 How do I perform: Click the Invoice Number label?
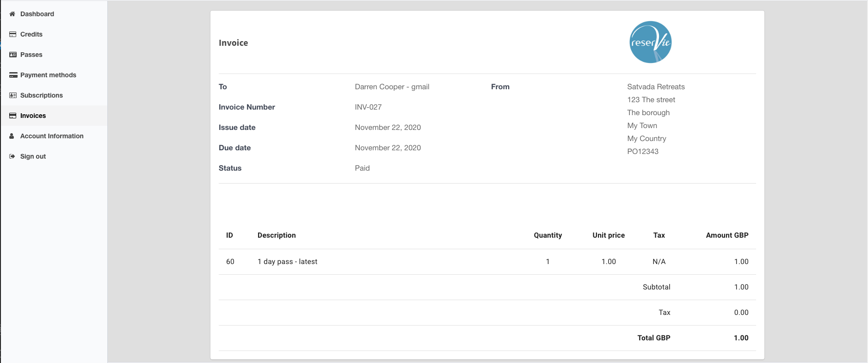(246, 107)
